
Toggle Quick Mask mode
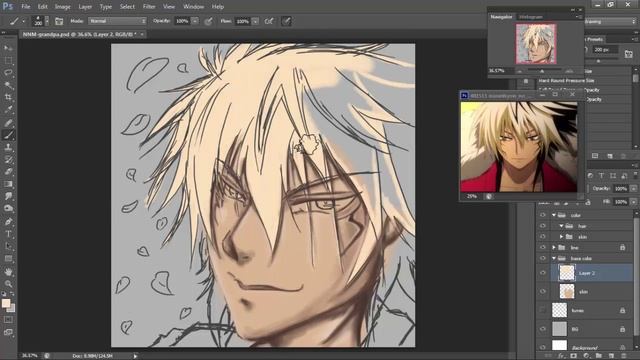pyautogui.click(x=8, y=320)
